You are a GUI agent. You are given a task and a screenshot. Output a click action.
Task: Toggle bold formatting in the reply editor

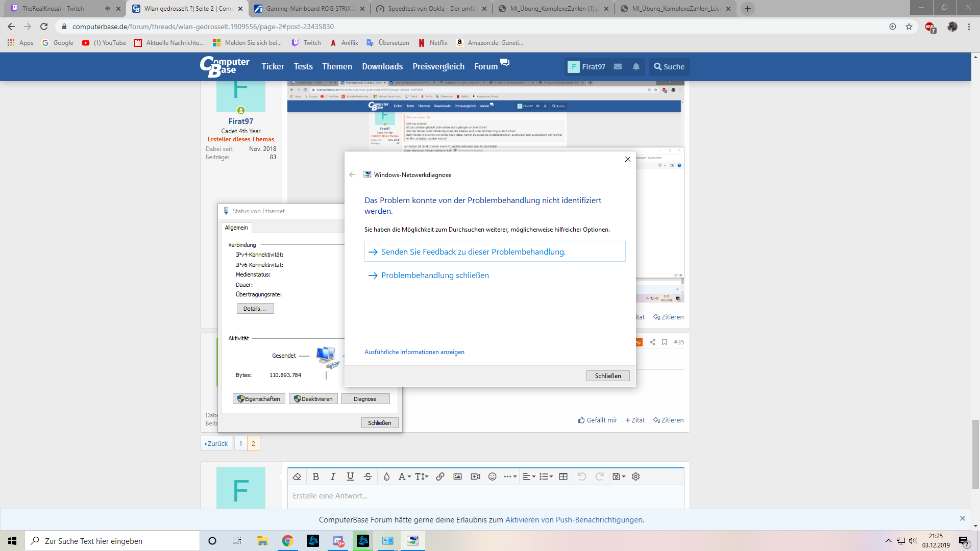[315, 477]
